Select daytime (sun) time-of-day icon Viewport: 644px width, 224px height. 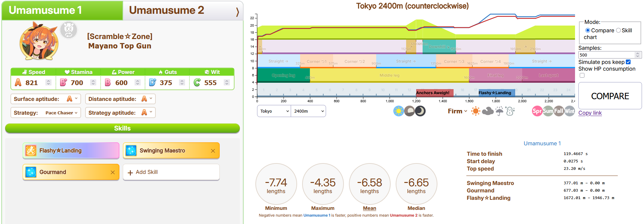pyautogui.click(x=399, y=111)
